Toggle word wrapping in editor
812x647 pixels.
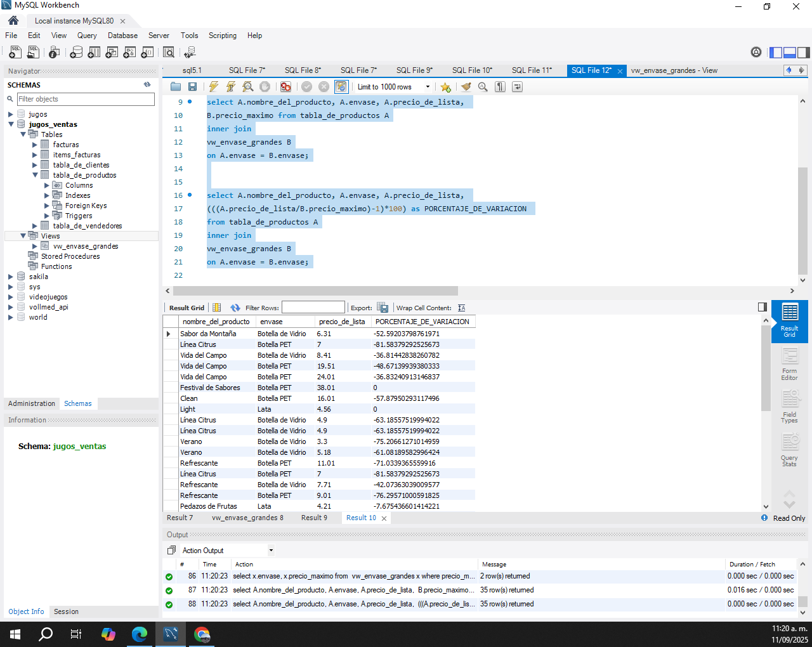coord(517,87)
